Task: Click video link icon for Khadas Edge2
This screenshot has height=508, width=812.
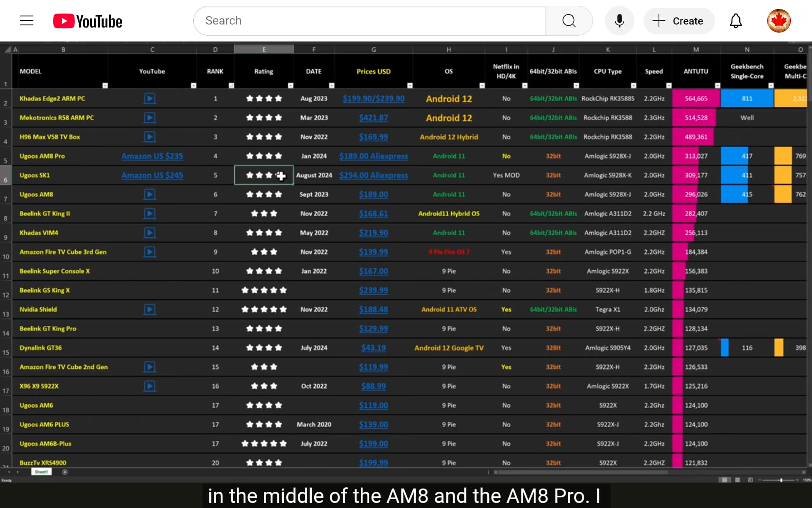Action: click(149, 99)
